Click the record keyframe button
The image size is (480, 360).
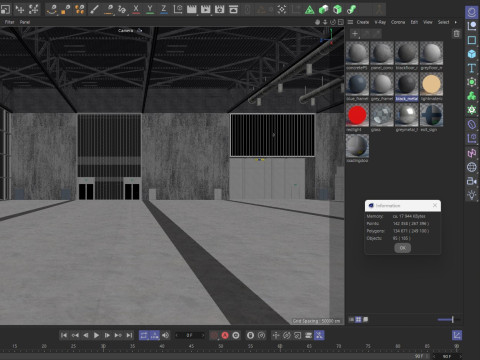[x=214, y=335]
